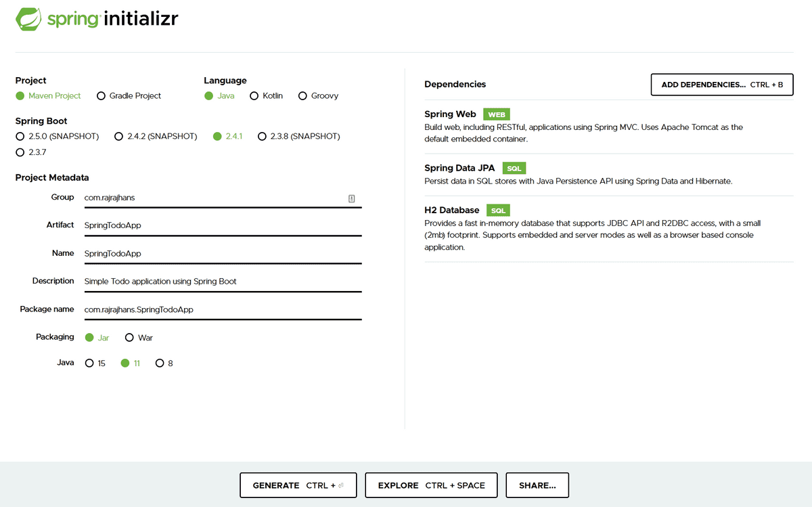Open the Add Dependencies dialog

point(721,84)
